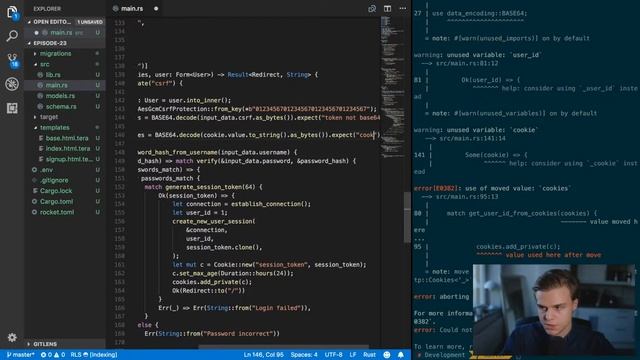
Task: Click the editor horizontal scrollbar
Action: tap(284, 347)
